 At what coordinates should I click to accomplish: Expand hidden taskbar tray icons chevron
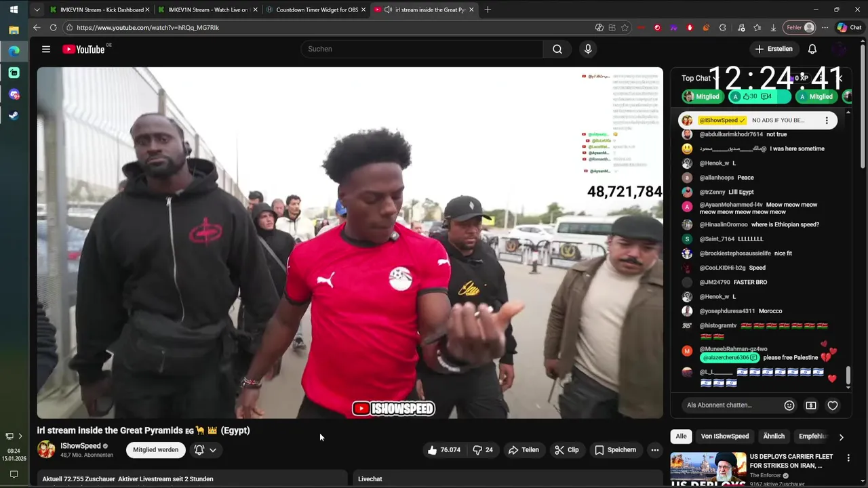click(x=20, y=436)
